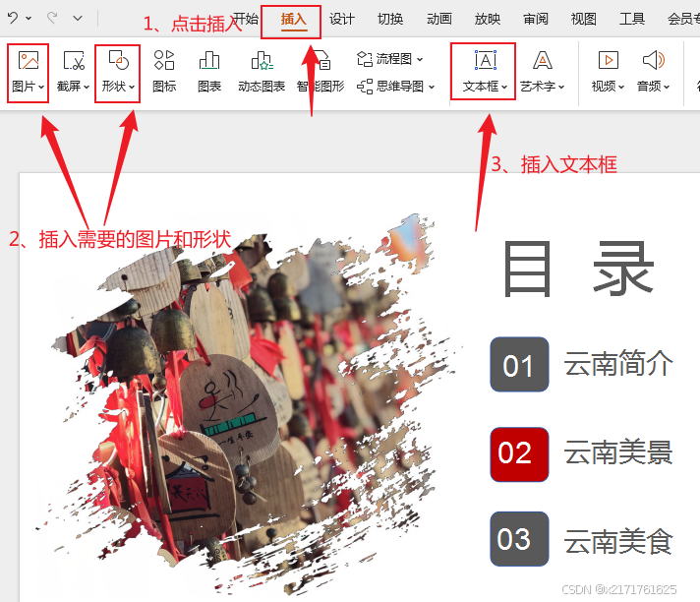This screenshot has height=602, width=700.
Task: Select the brush-stroke photo on slide
Action: [x=250, y=404]
